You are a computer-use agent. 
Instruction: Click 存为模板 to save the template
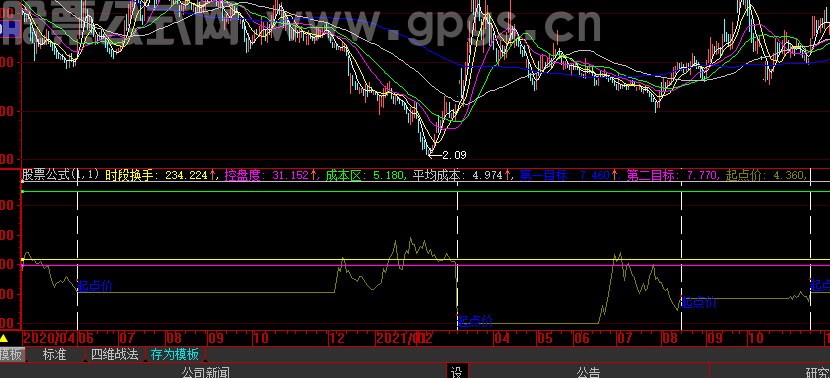(175, 354)
